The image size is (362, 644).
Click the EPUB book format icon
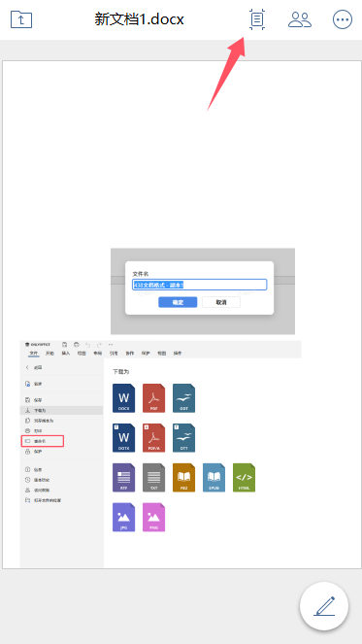click(214, 477)
